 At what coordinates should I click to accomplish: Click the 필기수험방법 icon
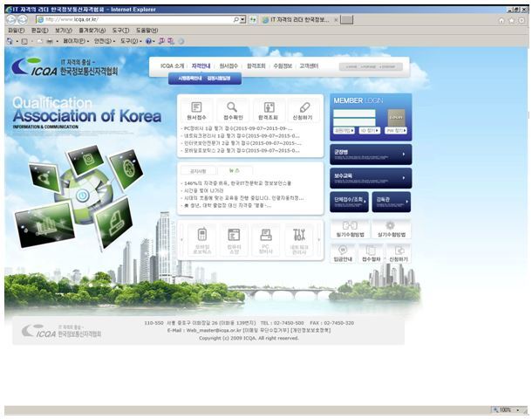[350, 225]
